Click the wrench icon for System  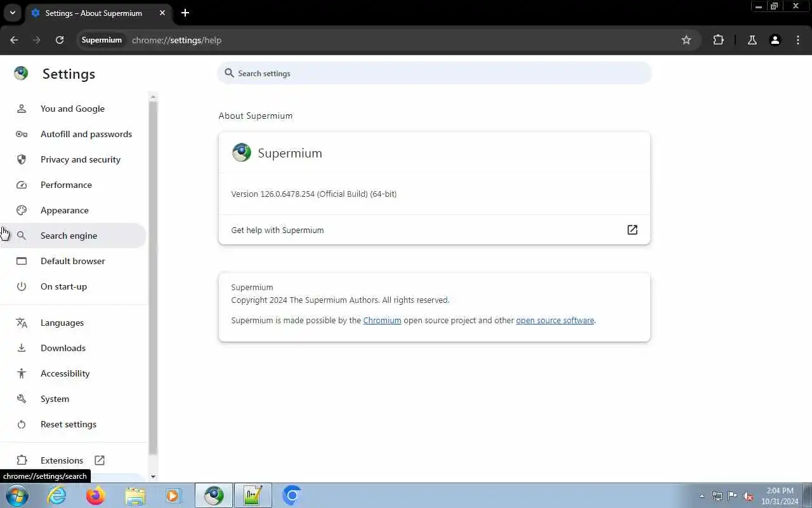tap(22, 399)
